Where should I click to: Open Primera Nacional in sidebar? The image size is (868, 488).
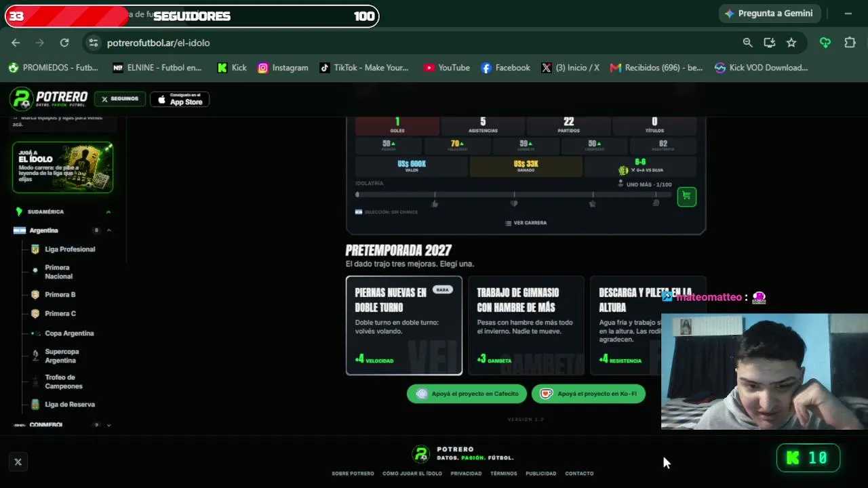tap(59, 272)
